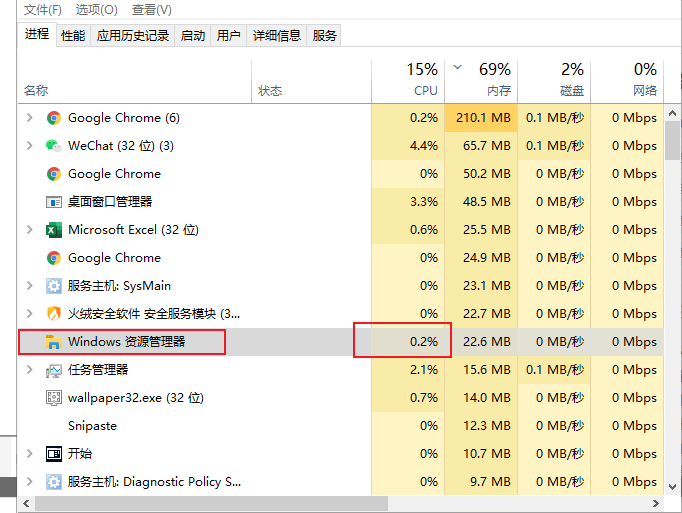The height and width of the screenshot is (513, 682).
Task: Switch to the 服务 tab
Action: [x=324, y=36]
